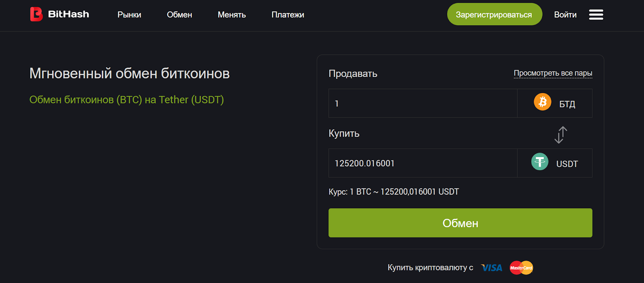Focus the Купить amount field showing 125200.016001

pos(423,163)
